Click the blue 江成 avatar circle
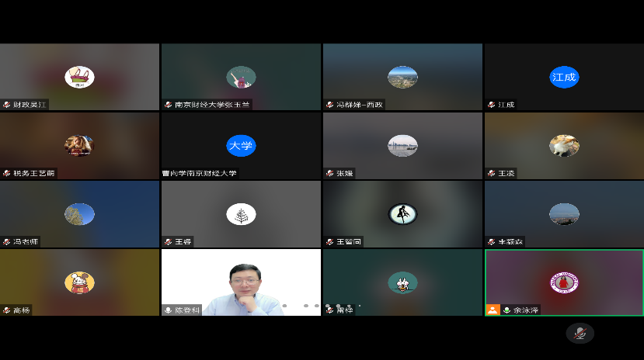 click(564, 77)
